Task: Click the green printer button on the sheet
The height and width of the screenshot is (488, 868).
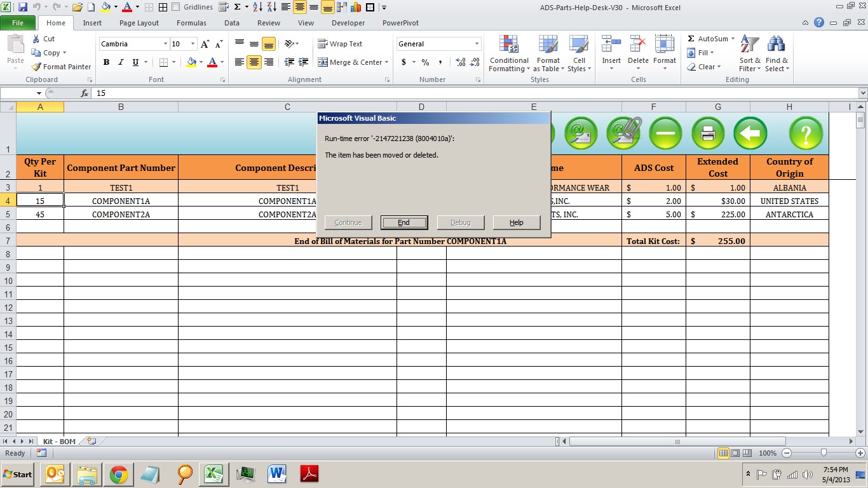Action: 708,133
